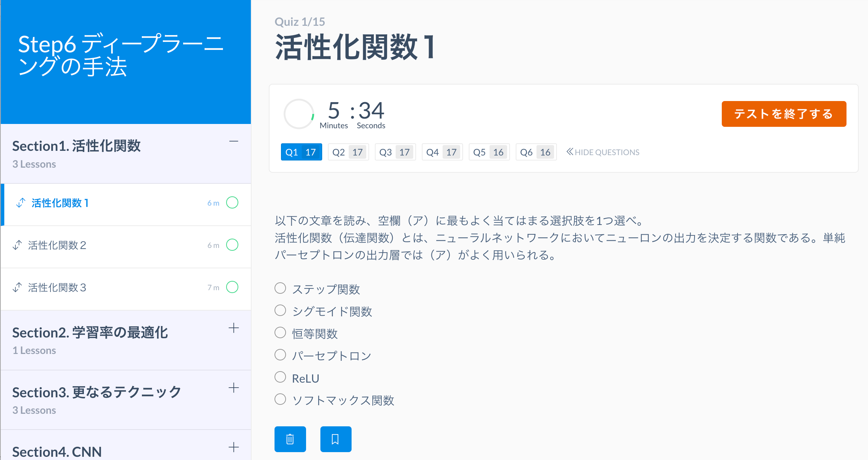Jump to question Q5 tab
The image size is (868, 460).
pos(489,152)
